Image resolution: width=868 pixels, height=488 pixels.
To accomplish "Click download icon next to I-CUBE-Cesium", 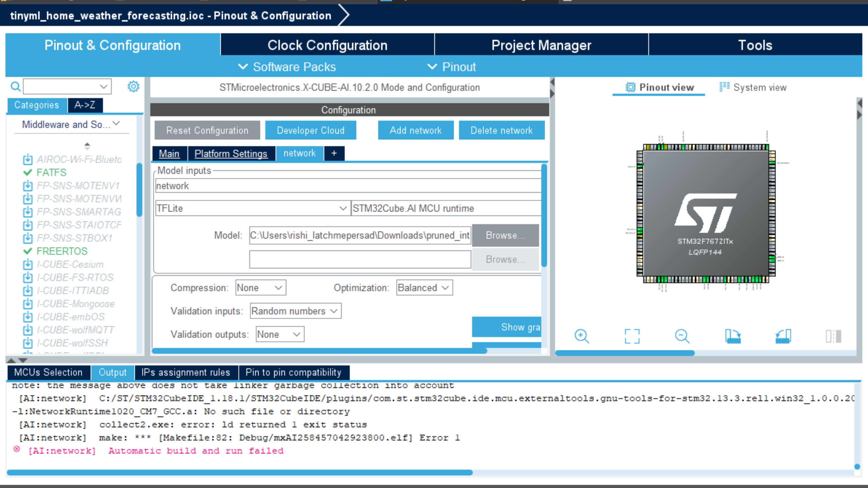I will pyautogui.click(x=28, y=265).
